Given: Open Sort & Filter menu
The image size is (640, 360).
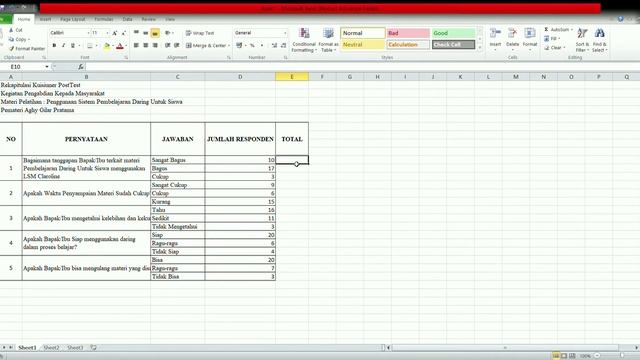Looking at the screenshot, I should pyautogui.click(x=582, y=40).
